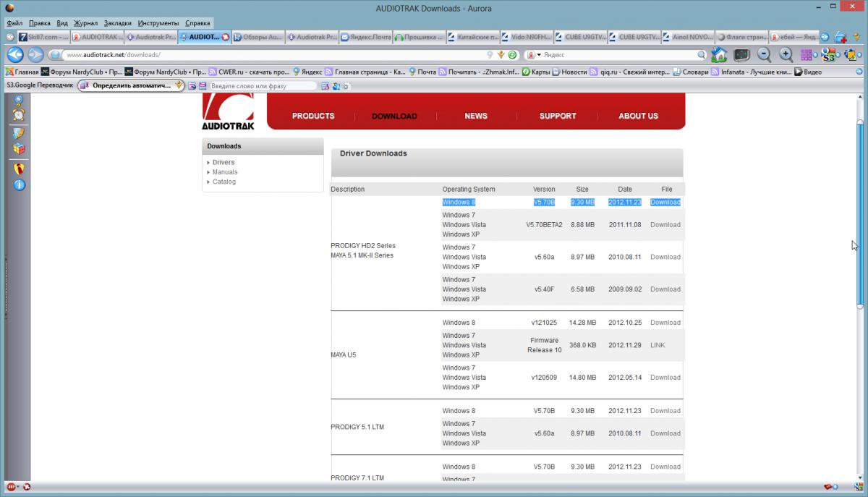Download MAYA U5 v120509 driver
868x497 pixels.
coord(665,378)
